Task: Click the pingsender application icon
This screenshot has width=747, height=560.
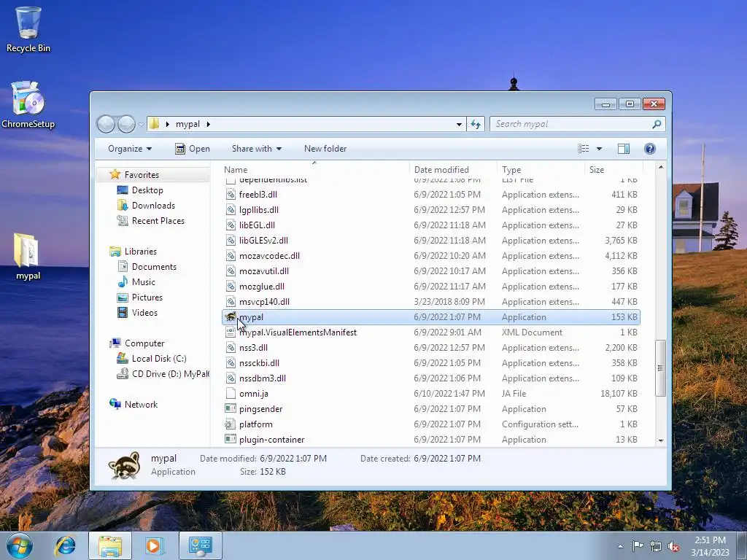Action: 231,408
